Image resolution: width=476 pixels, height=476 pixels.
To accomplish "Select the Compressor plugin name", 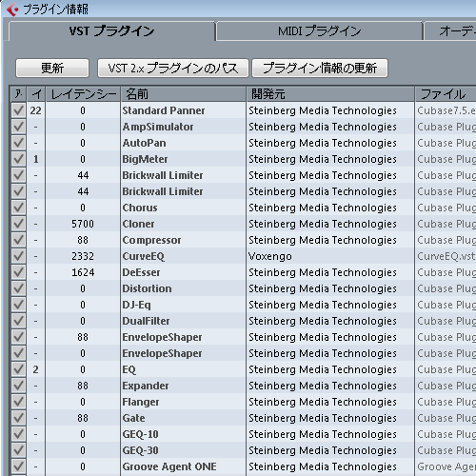I will coord(151,240).
